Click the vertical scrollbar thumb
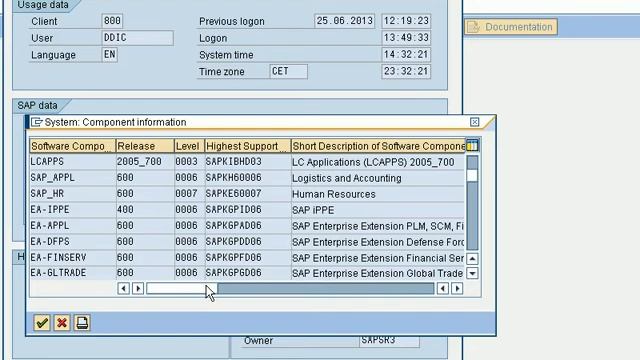 click(472, 176)
